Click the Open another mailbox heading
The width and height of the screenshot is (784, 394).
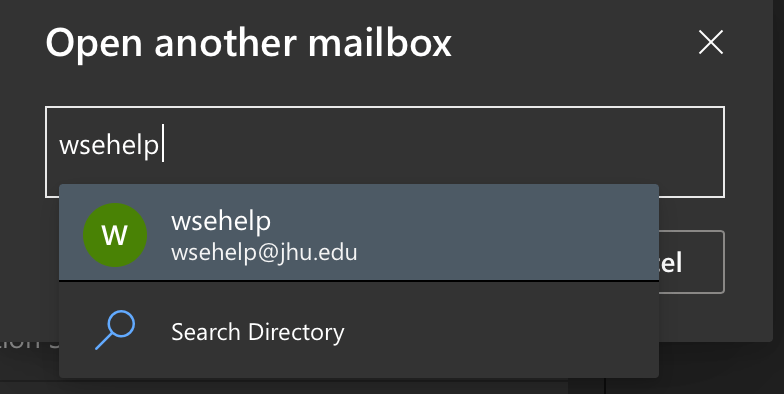[x=248, y=43]
